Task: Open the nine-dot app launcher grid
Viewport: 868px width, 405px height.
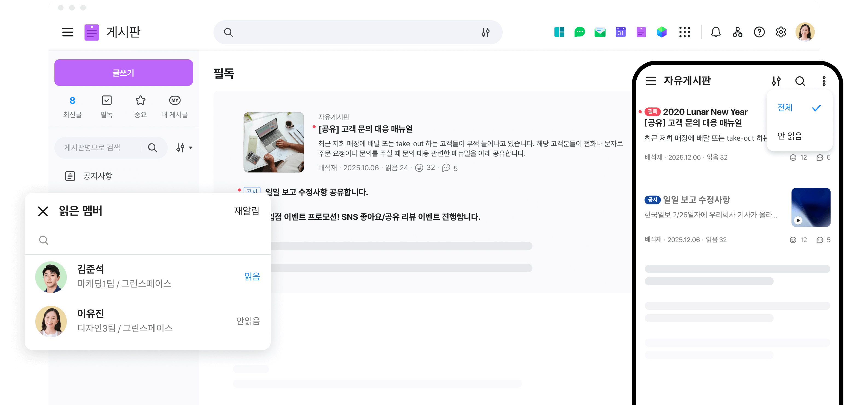Action: click(684, 32)
